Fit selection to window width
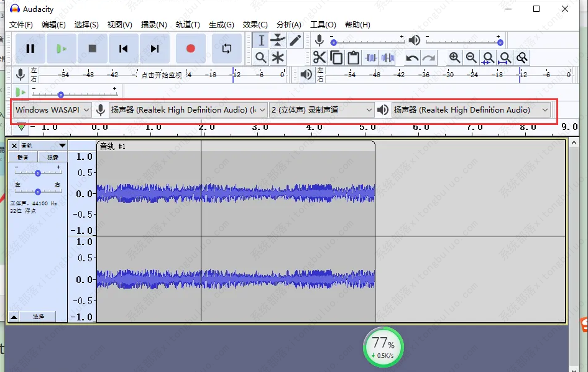This screenshot has width=588, height=372. pyautogui.click(x=489, y=58)
